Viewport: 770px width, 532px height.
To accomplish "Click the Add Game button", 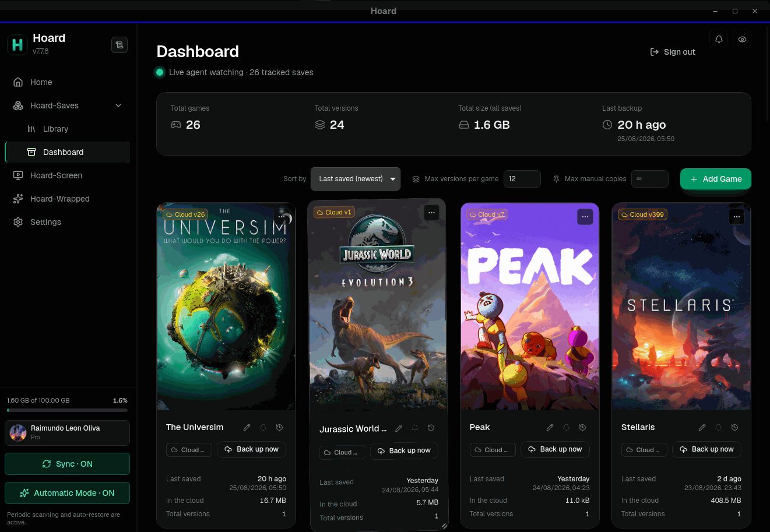I will click(x=716, y=179).
